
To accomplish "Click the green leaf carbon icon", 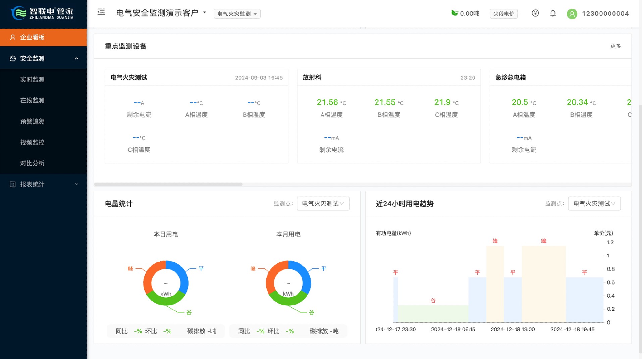I will [x=454, y=13].
